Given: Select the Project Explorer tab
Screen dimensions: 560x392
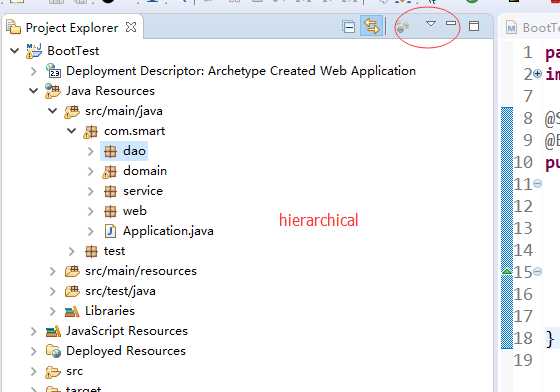Looking at the screenshot, I should [72, 27].
